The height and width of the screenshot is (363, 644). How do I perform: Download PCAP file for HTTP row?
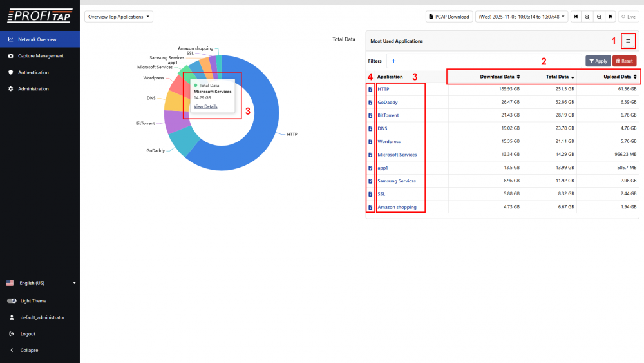click(370, 89)
